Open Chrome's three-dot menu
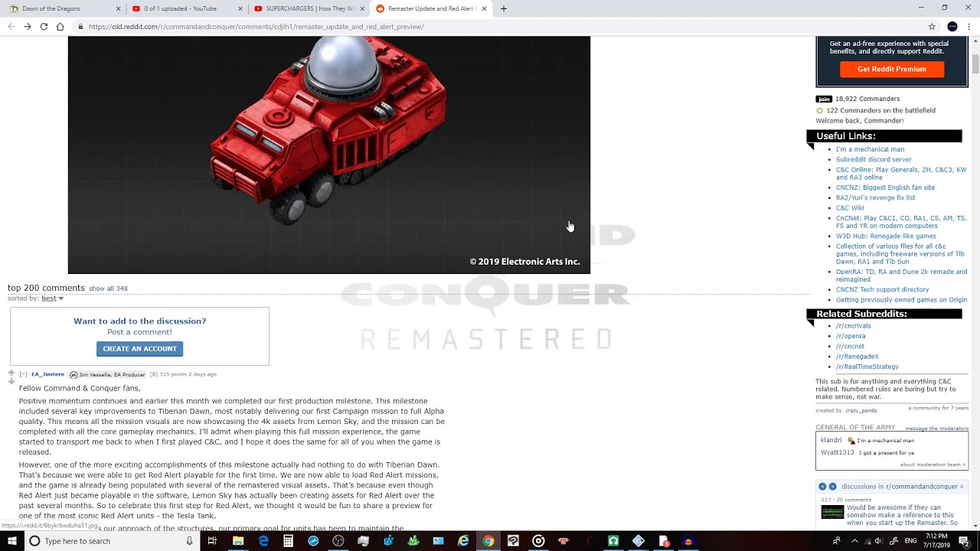 point(970,26)
